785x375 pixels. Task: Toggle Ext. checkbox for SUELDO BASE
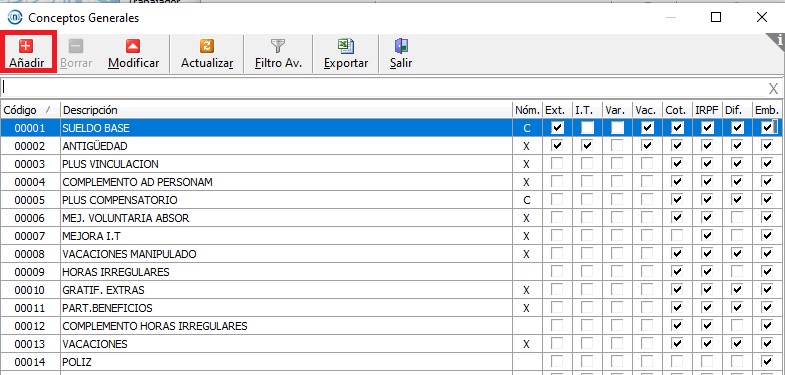[x=557, y=128]
